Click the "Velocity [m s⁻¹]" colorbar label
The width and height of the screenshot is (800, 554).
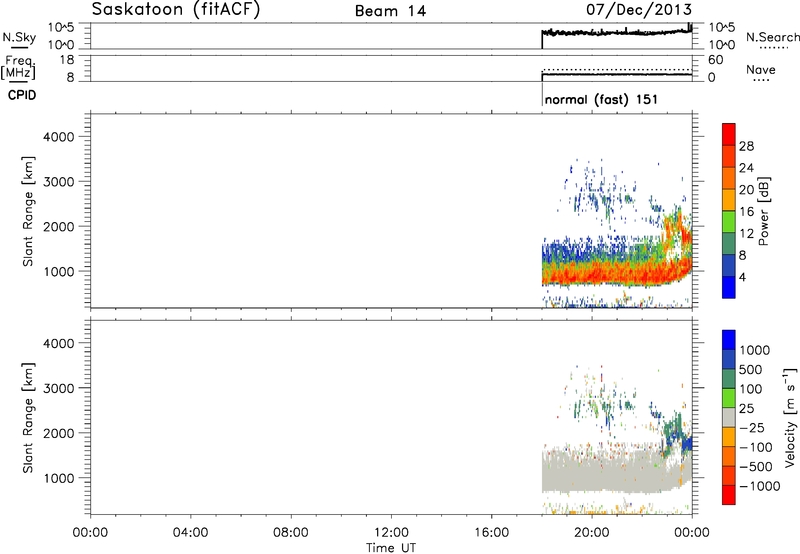click(x=790, y=417)
